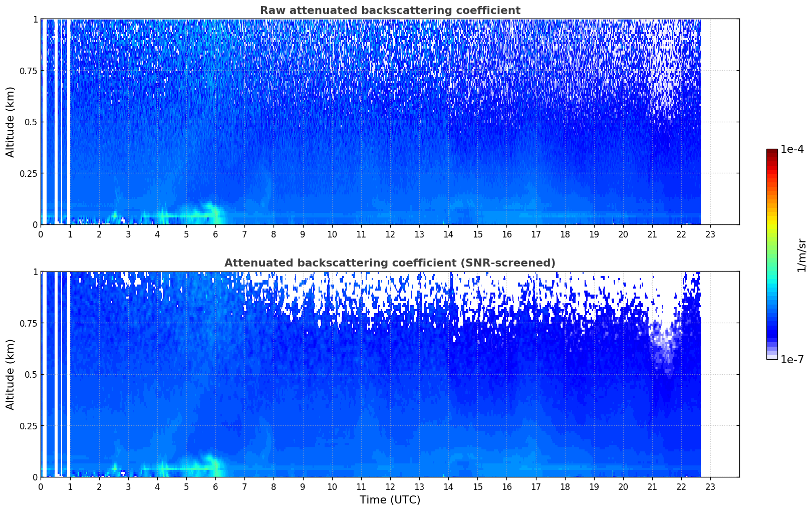Click the '0.25' altitude tick of SNR-screened plot
812x511 pixels.
pyautogui.click(x=29, y=426)
